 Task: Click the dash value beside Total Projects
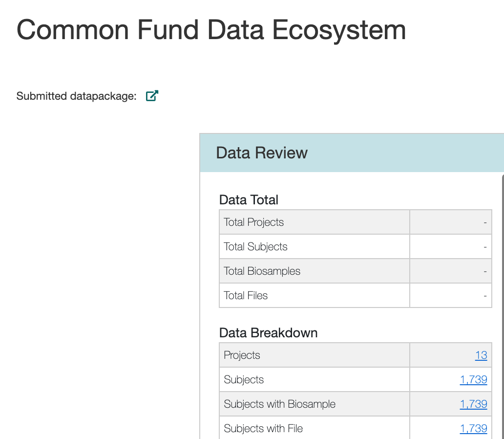[485, 222]
